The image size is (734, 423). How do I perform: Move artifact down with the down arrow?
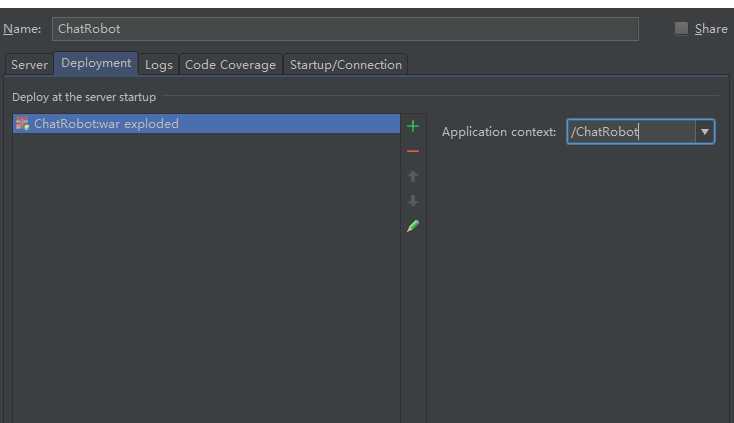point(412,201)
